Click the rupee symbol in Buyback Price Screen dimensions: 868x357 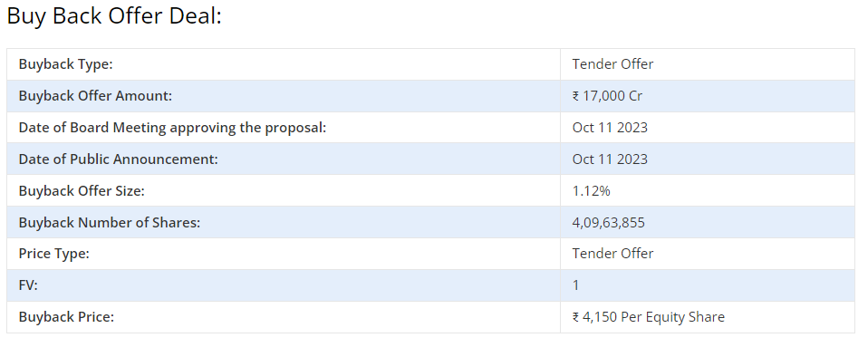click(x=575, y=317)
